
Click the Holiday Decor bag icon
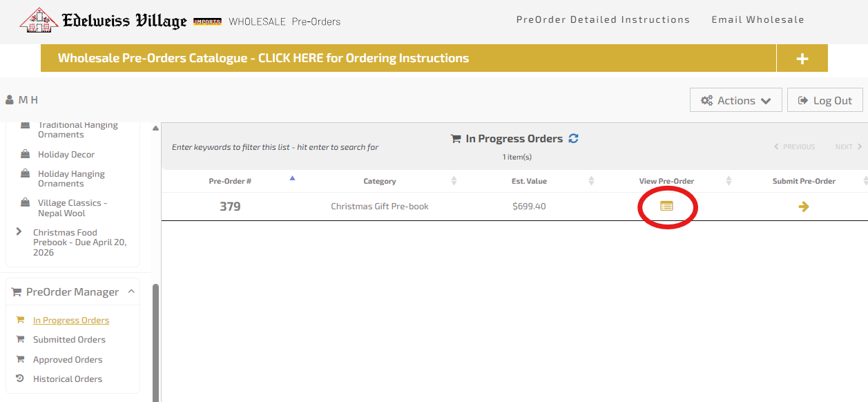[x=26, y=154]
